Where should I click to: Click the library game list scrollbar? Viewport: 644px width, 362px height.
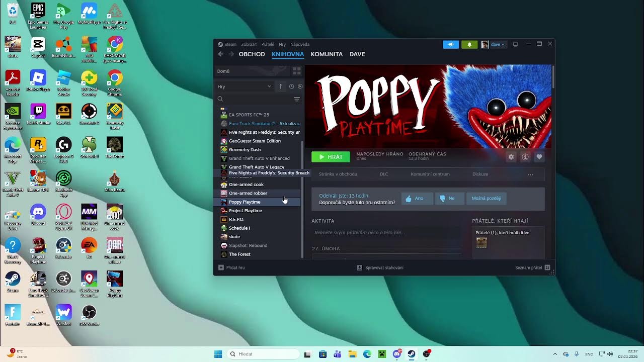pos(302,199)
